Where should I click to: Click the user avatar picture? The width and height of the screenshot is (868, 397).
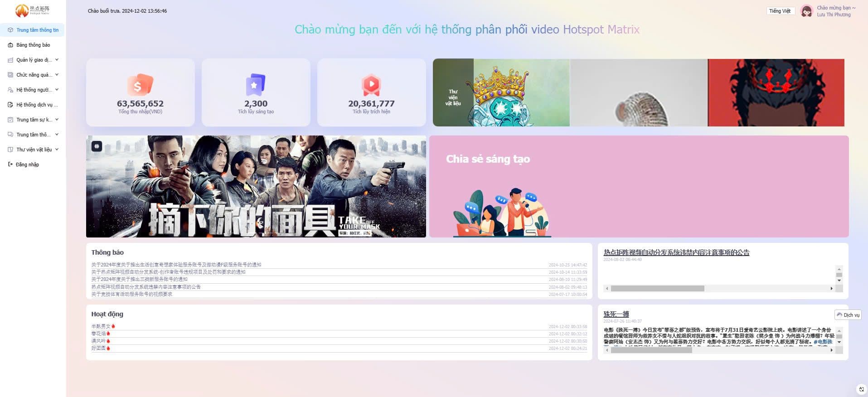click(x=806, y=11)
